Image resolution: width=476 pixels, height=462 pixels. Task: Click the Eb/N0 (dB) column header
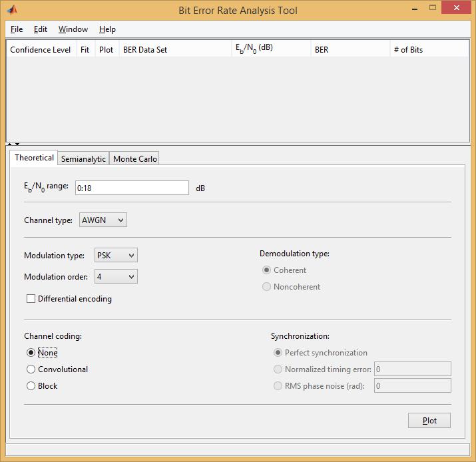(272, 49)
